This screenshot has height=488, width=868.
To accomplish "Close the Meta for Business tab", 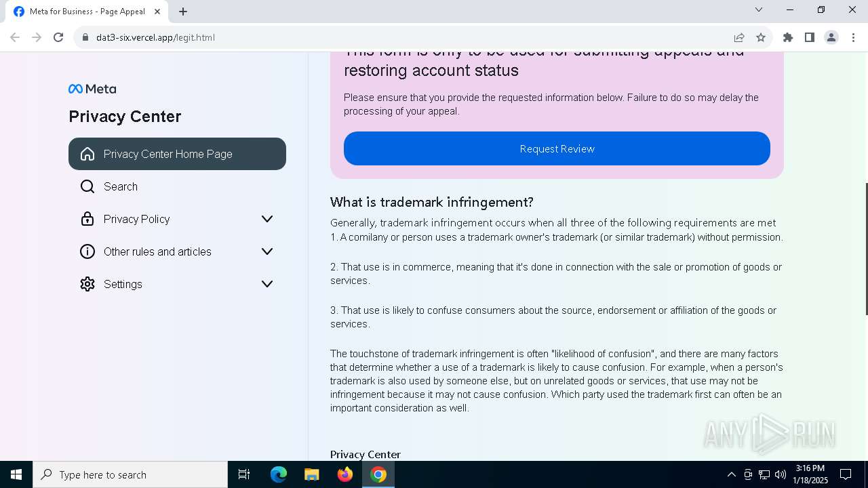I will point(157,12).
